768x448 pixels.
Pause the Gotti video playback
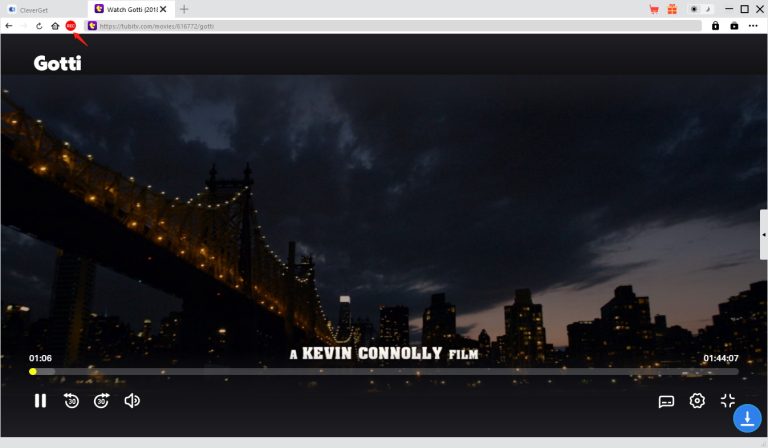pos(40,401)
